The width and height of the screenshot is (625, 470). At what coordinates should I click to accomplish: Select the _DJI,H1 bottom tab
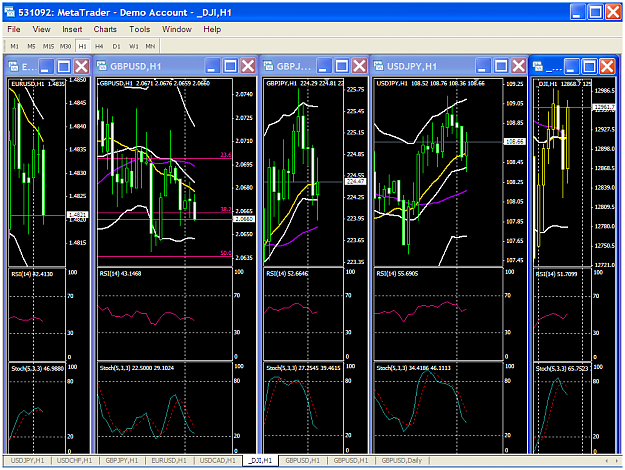tap(261, 460)
